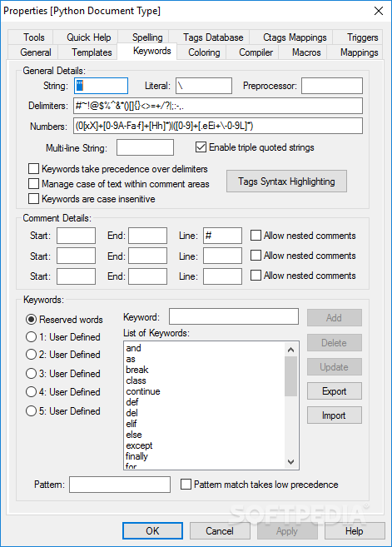Click the Preprocessor input field
The width and height of the screenshot is (392, 547).
tap(332, 86)
